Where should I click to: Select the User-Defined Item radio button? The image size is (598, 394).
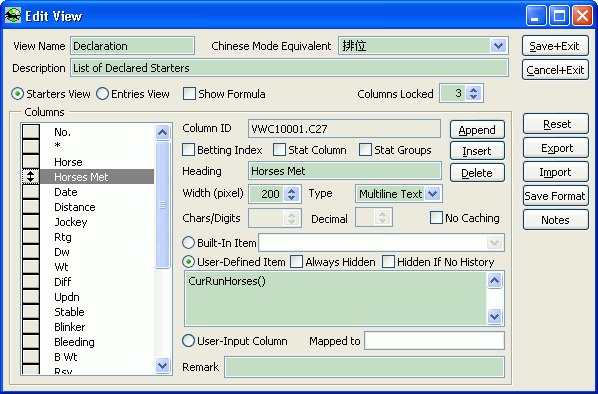tap(188, 262)
